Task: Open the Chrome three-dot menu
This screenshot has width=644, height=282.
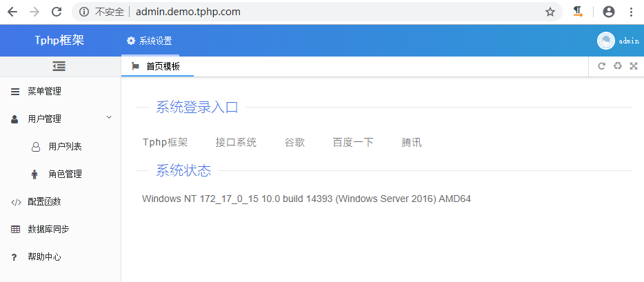Action: coord(632,12)
